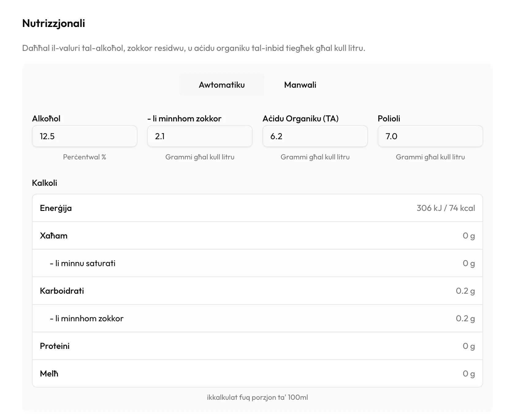This screenshot has width=515, height=420.
Task: Click the Kalkoli section label
Action: click(x=44, y=183)
